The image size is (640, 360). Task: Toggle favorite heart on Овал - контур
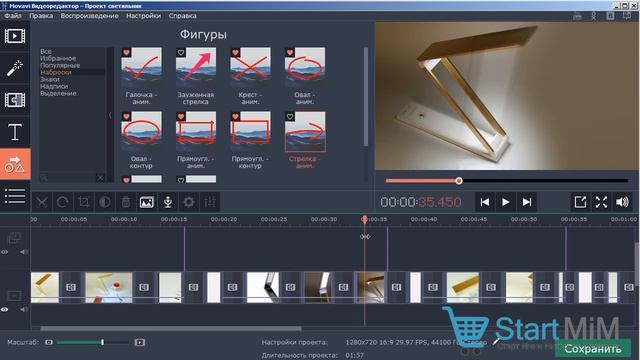pos(126,117)
